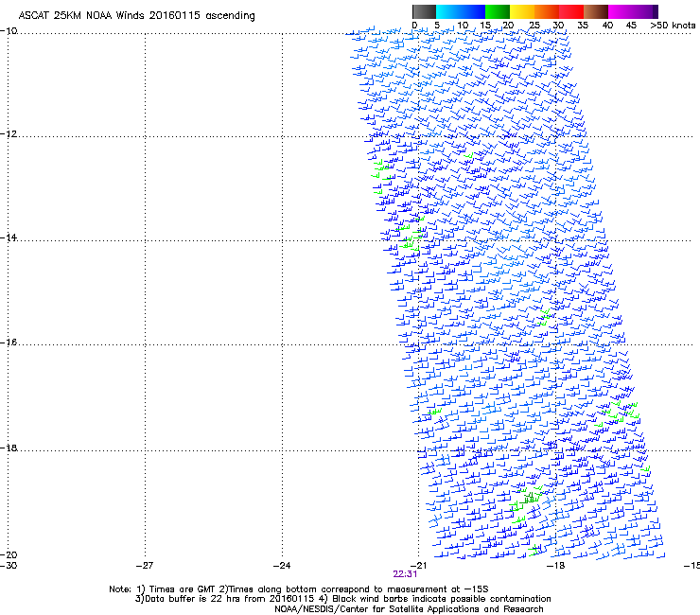The width and height of the screenshot is (700, 615).
Task: Click the purple '22:31' swath time label
Action: (x=405, y=574)
